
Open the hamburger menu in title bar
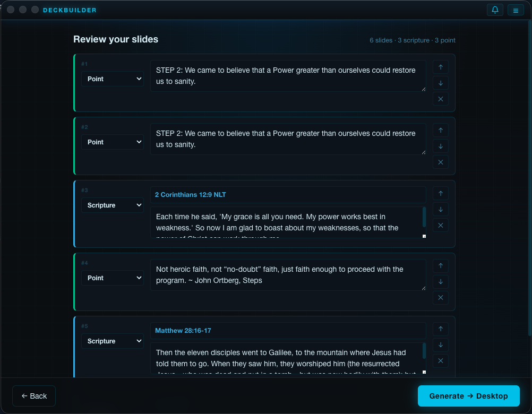[516, 10]
